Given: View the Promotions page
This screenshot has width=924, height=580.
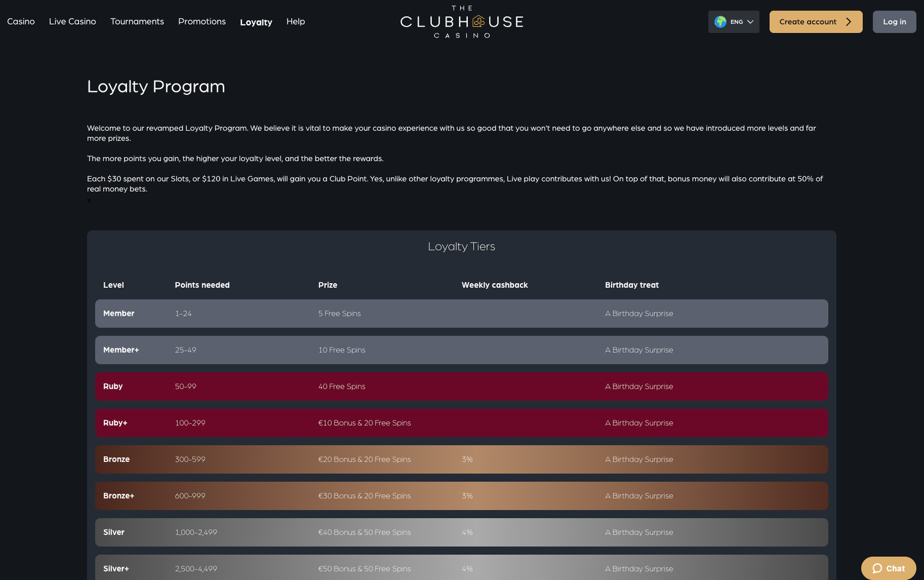Looking at the screenshot, I should click(202, 21).
